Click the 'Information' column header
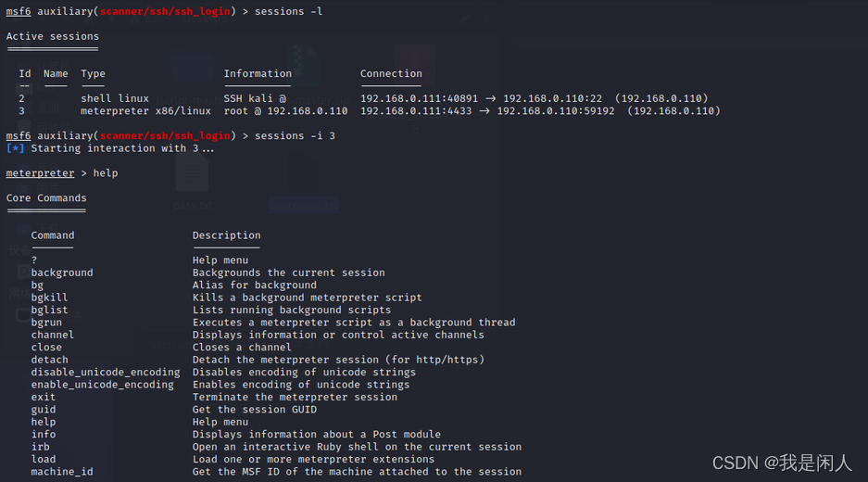868x482 pixels. tap(258, 73)
